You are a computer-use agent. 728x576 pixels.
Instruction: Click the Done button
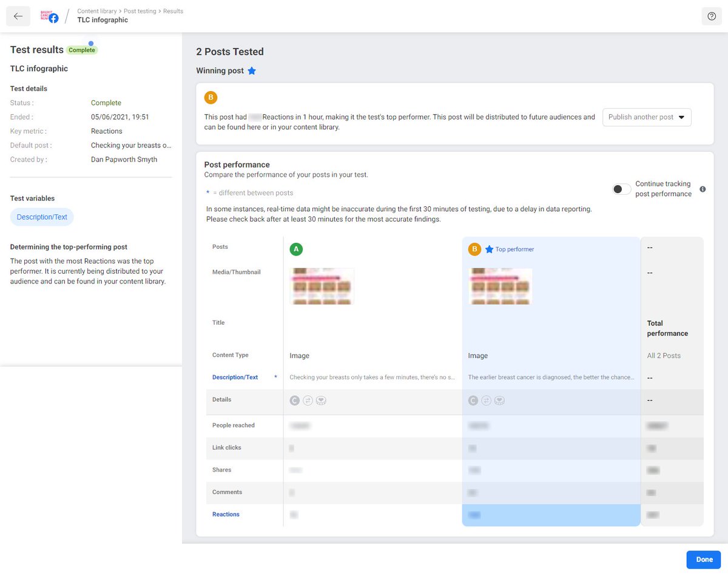pos(703,559)
